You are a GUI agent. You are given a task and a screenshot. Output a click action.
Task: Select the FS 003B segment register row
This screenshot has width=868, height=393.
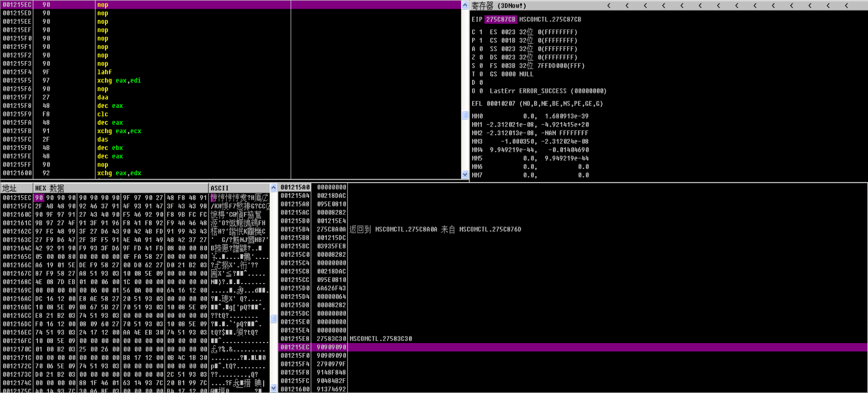(537, 66)
